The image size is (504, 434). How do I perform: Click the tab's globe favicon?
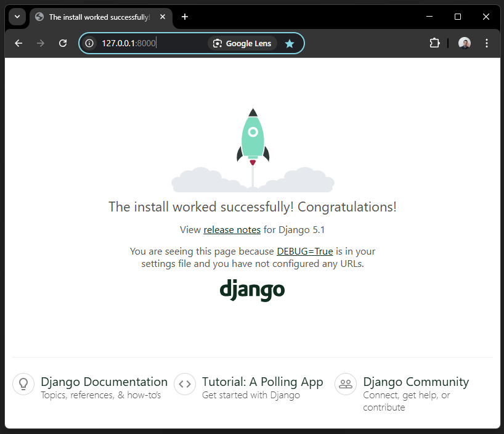[x=39, y=17]
